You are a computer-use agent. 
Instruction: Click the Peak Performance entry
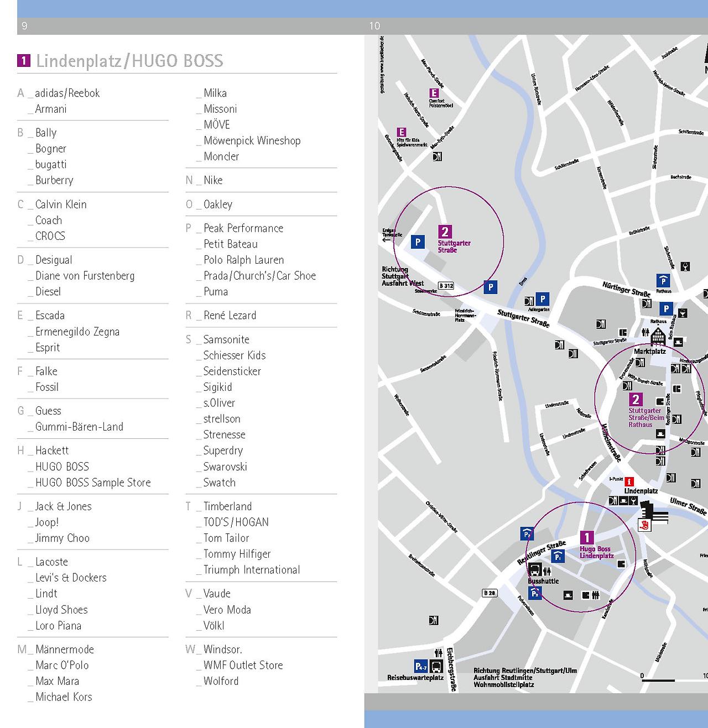coord(243,228)
